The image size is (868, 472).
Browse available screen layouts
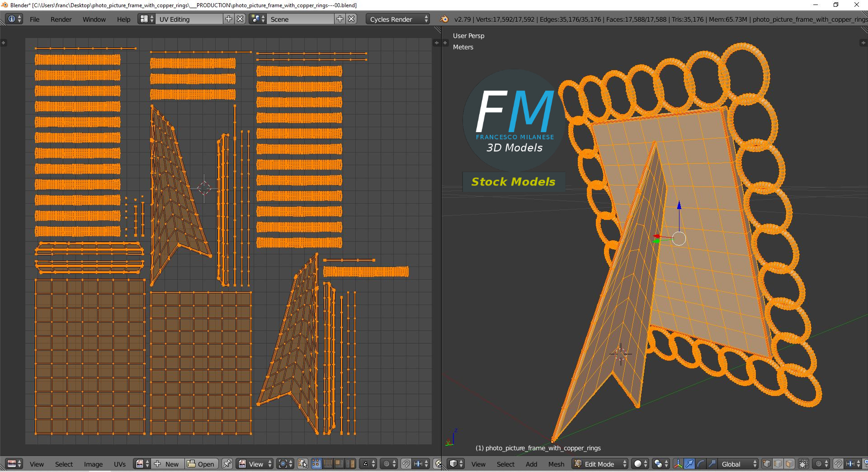(146, 19)
